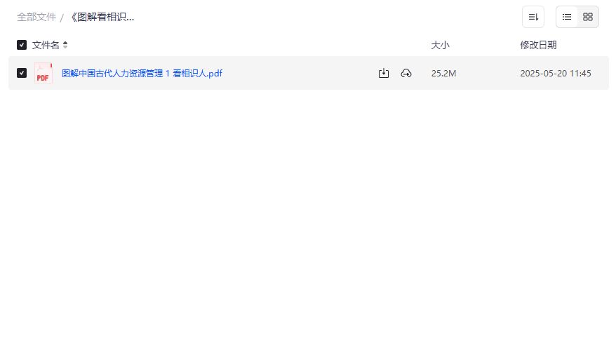Uncheck the 看相识人.pdf file checkbox
This screenshot has height=364, width=616.
pyautogui.click(x=22, y=73)
